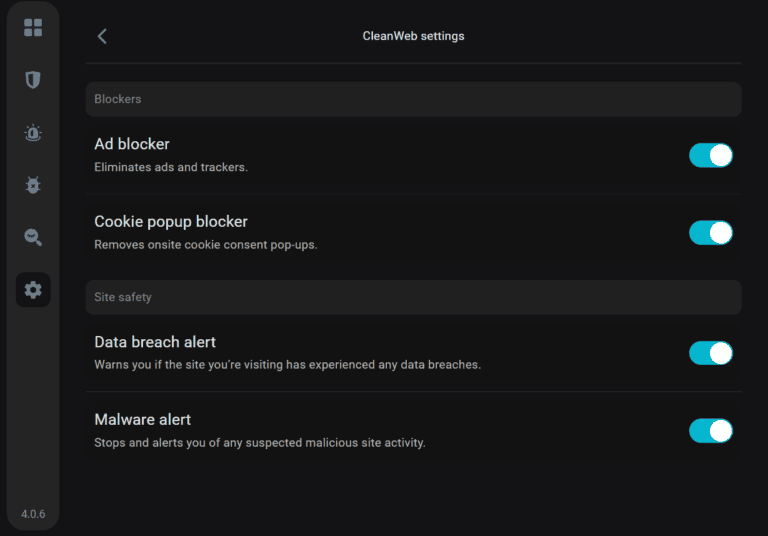Go back using the left chevron arrow
This screenshot has height=536, width=768.
102,36
